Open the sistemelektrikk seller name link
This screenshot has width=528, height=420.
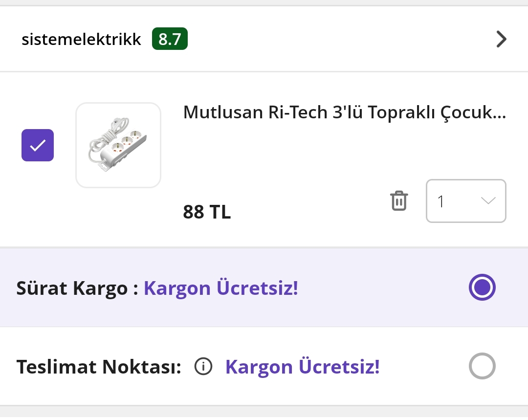tap(81, 40)
